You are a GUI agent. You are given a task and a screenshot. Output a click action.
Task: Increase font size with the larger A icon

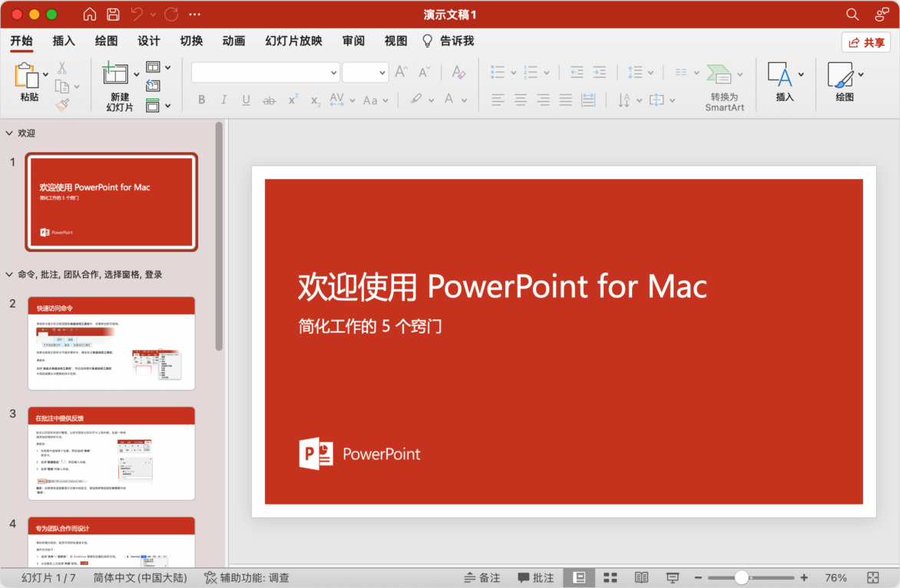[401, 71]
